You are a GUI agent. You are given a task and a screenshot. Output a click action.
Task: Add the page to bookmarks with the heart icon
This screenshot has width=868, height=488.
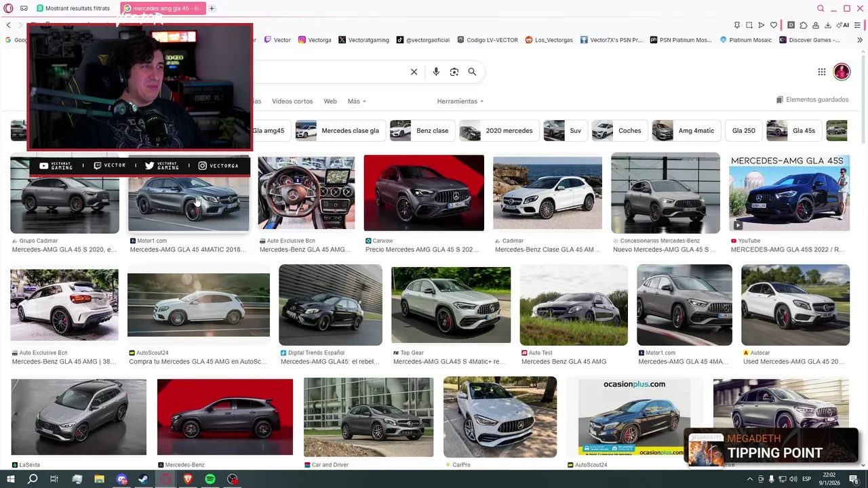tap(774, 25)
